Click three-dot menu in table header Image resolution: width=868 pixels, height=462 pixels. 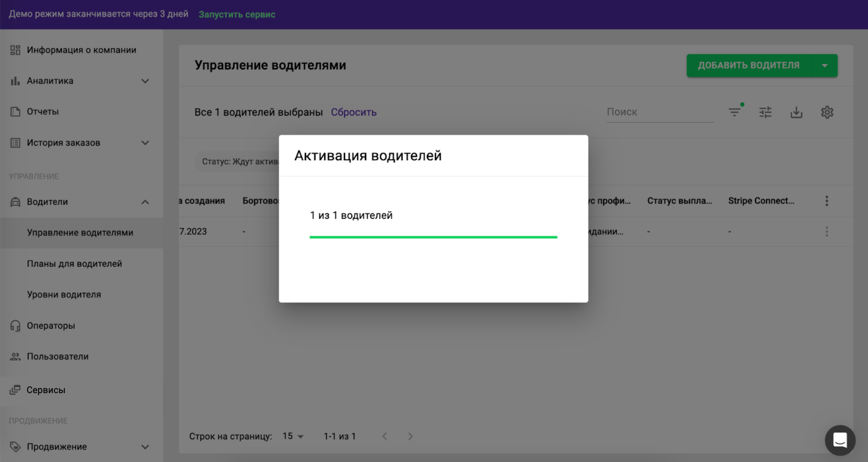826,201
